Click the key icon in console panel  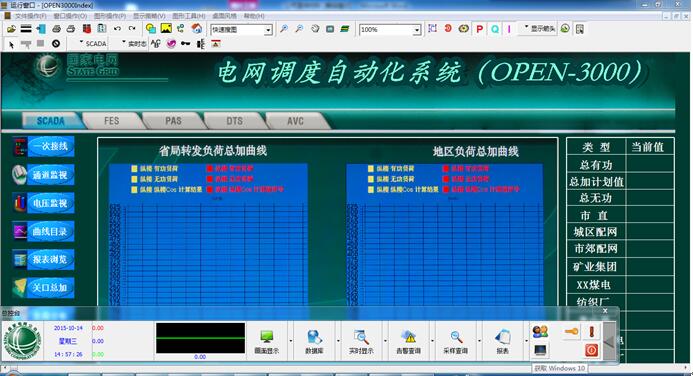[571, 331]
